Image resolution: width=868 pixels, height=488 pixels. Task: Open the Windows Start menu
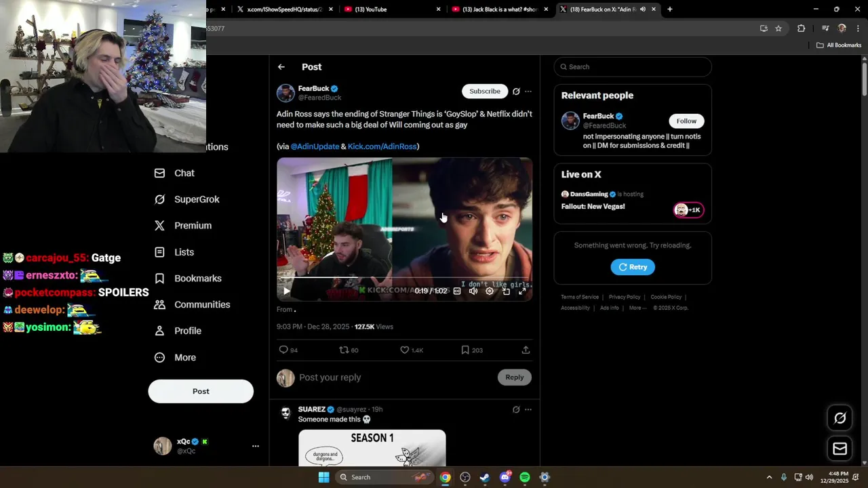(324, 477)
